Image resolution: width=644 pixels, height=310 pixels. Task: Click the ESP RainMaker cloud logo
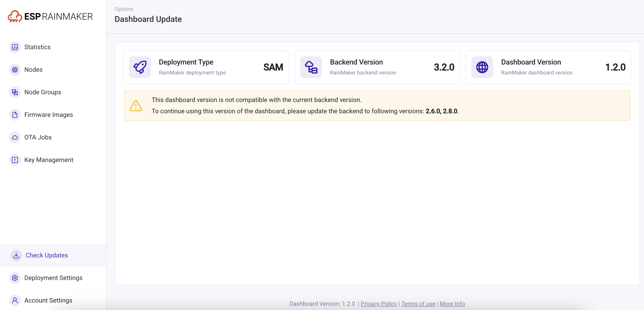click(15, 16)
